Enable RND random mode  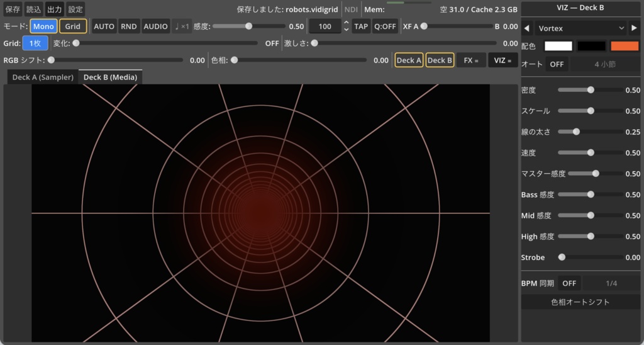tap(128, 26)
